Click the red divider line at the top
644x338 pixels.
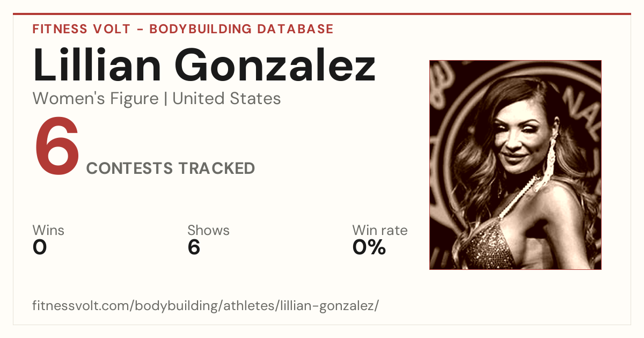pos(322,14)
